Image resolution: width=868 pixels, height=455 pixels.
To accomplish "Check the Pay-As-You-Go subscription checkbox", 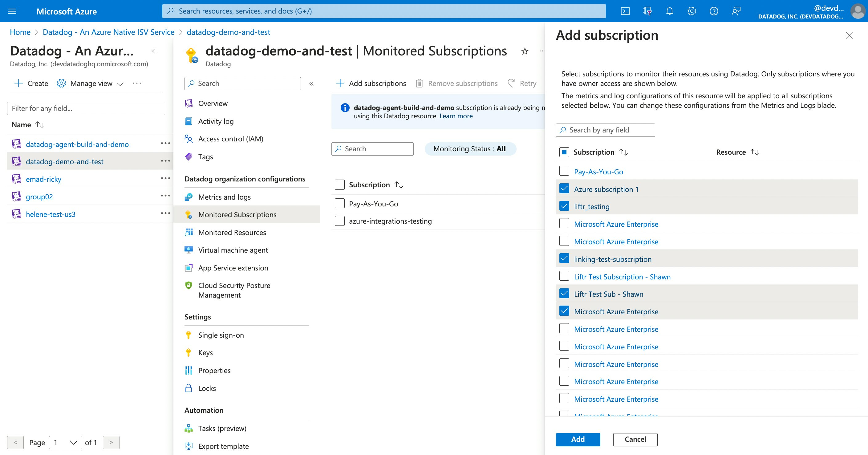I will click(564, 171).
